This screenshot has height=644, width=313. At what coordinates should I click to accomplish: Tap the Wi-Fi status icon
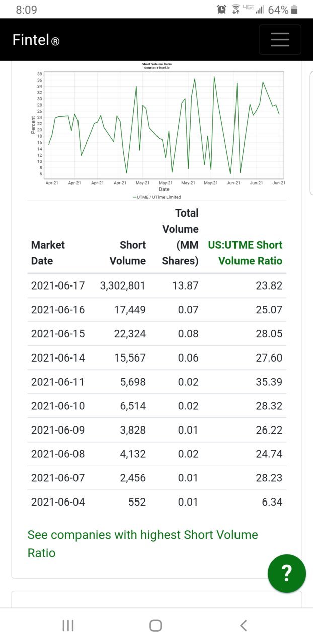click(x=236, y=9)
